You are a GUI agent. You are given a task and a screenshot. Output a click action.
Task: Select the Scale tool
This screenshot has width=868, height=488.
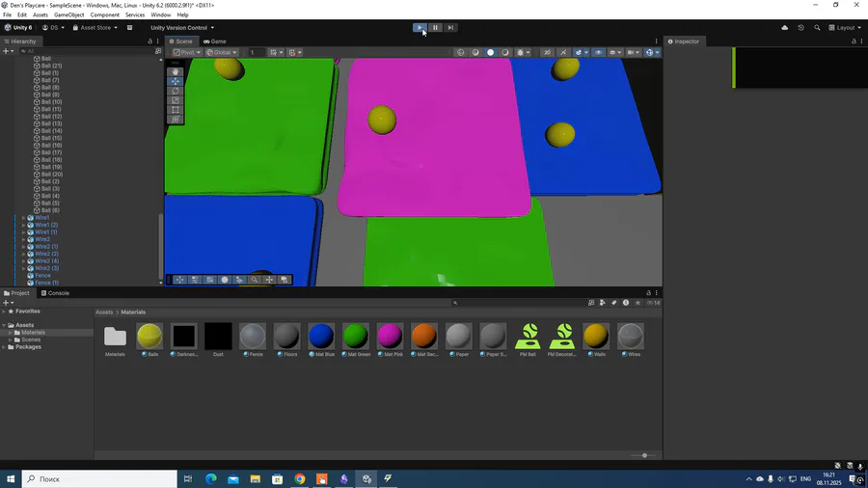click(176, 100)
